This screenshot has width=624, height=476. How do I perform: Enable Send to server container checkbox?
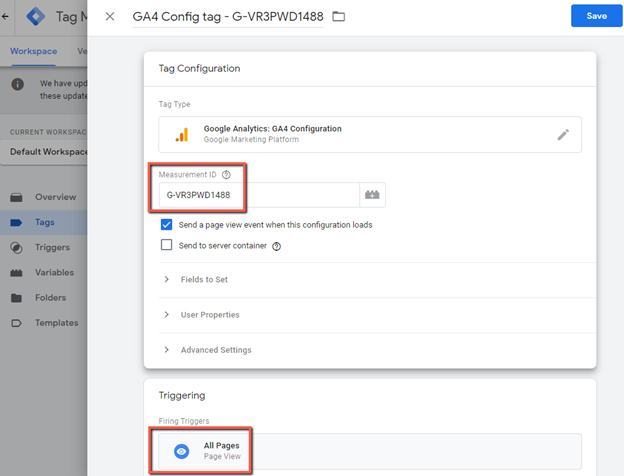tap(166, 244)
